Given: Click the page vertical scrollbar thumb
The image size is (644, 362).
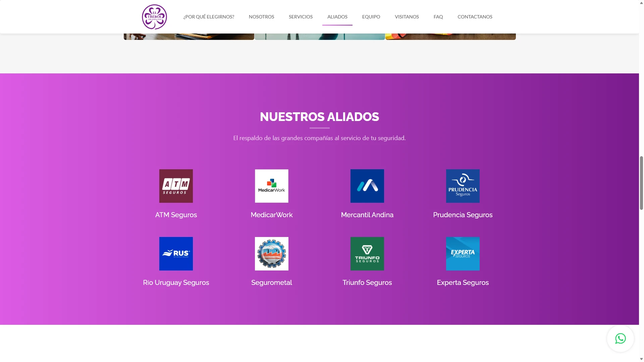Looking at the screenshot, I should pyautogui.click(x=641, y=183).
